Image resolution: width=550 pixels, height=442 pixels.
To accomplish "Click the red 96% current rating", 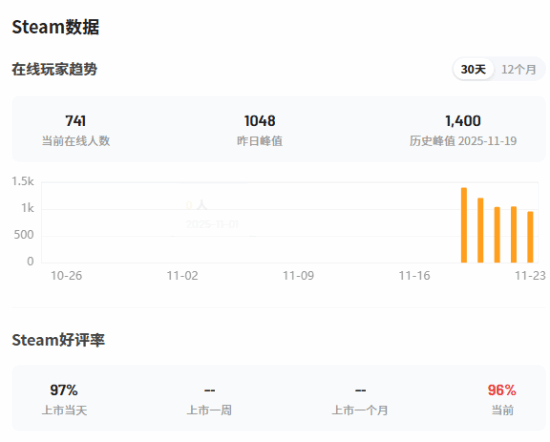I will [502, 390].
